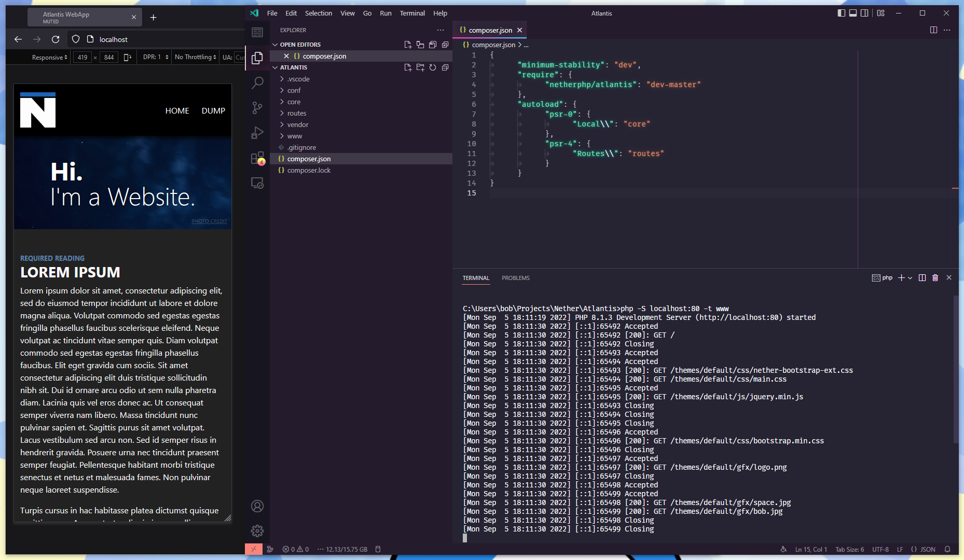Create new untitled file in Open Editors

coord(408,45)
